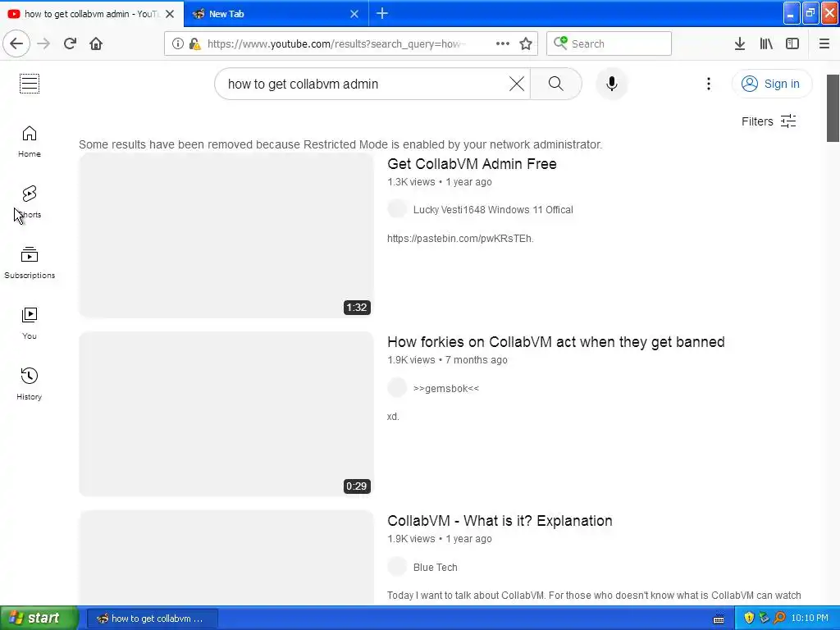Image resolution: width=840 pixels, height=630 pixels.
Task: Click the browser Search box
Action: 609,43
